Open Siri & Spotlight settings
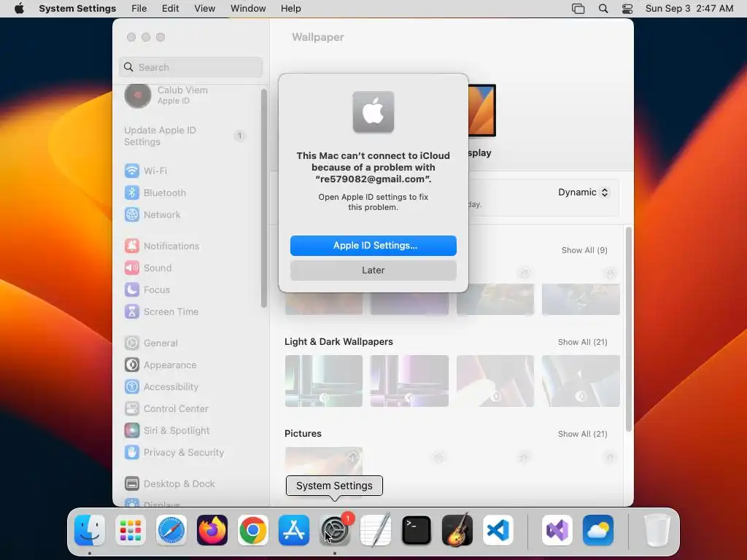This screenshot has width=747, height=560. coord(167,431)
